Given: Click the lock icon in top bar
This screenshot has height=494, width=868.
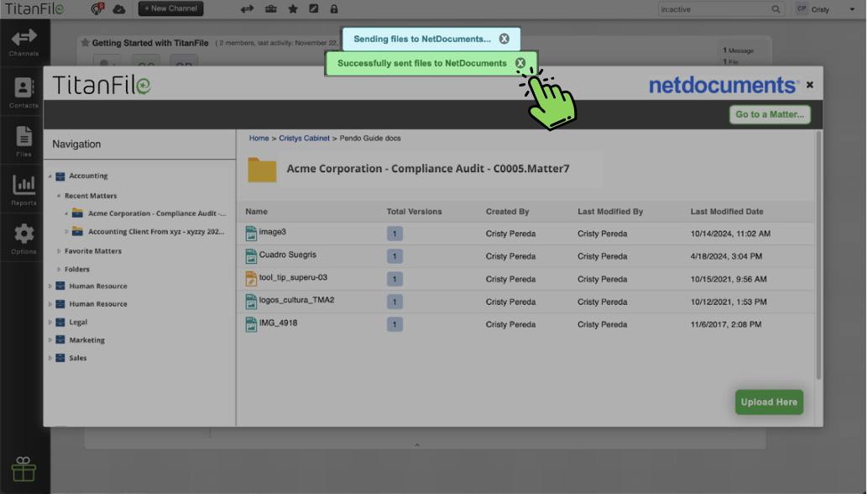Looking at the screenshot, I should click(x=334, y=9).
